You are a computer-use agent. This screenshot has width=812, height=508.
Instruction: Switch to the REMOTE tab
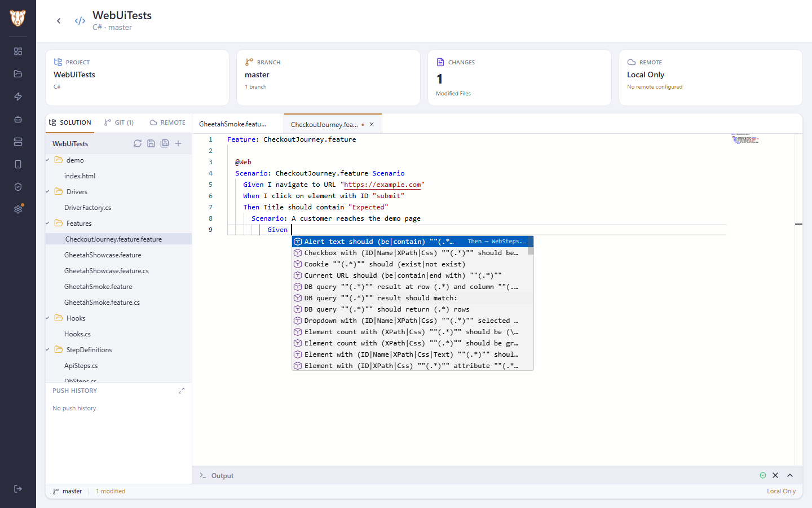[167, 122]
